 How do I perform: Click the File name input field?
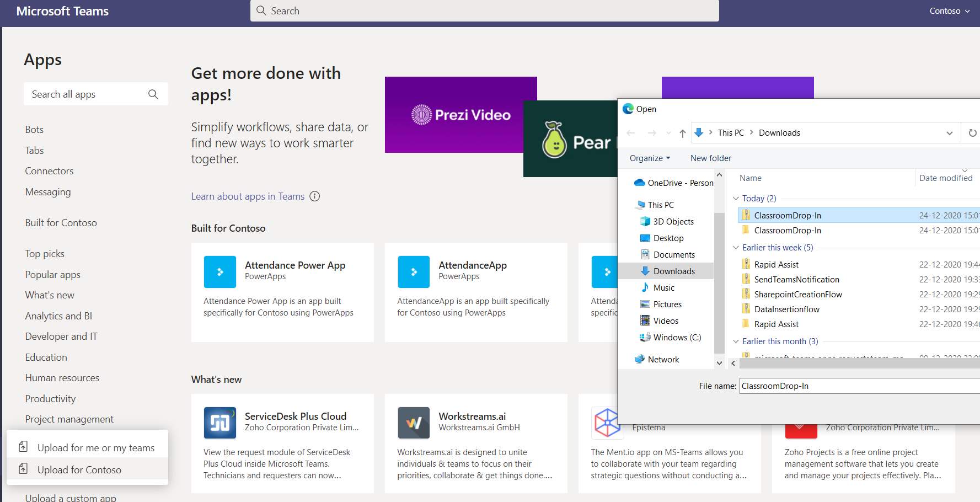(859, 386)
